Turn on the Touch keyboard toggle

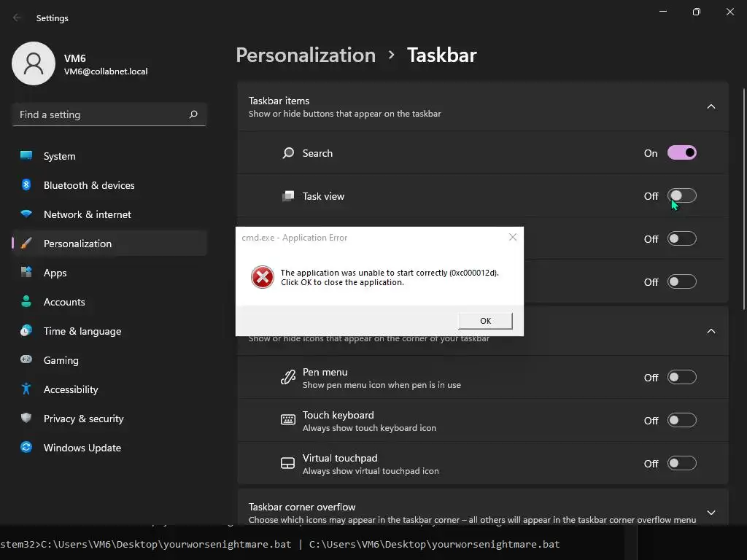[682, 420]
